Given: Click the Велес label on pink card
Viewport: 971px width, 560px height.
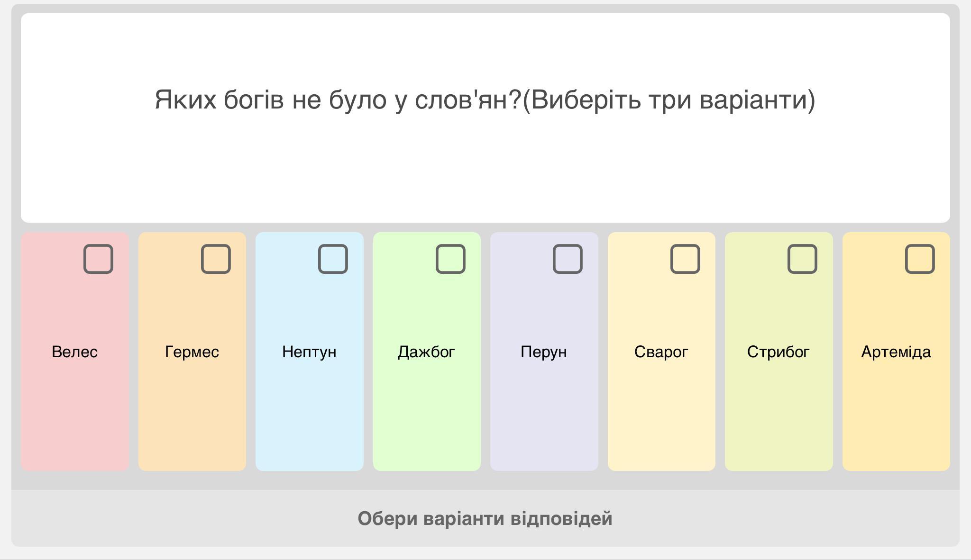Looking at the screenshot, I should 74,352.
